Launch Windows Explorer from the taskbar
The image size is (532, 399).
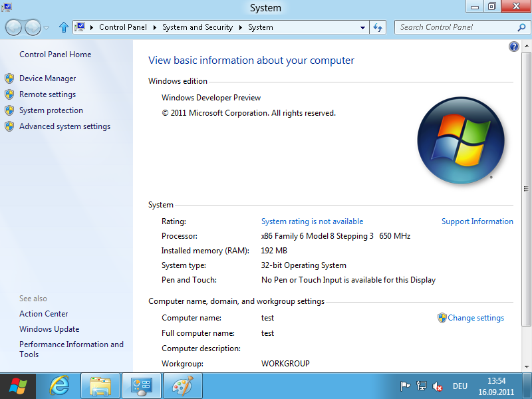pos(100,386)
